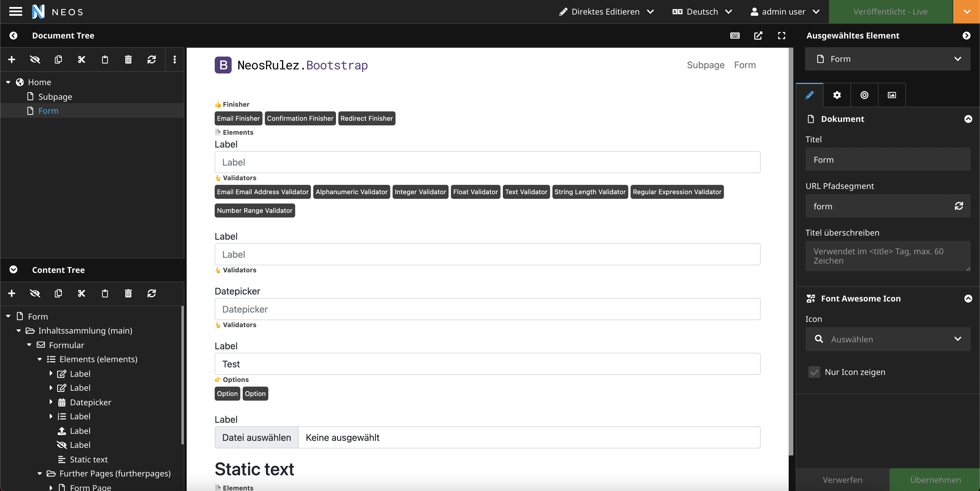Toggle hide node in Document Tree toolbar
The image size is (980, 491).
pyautogui.click(x=35, y=59)
